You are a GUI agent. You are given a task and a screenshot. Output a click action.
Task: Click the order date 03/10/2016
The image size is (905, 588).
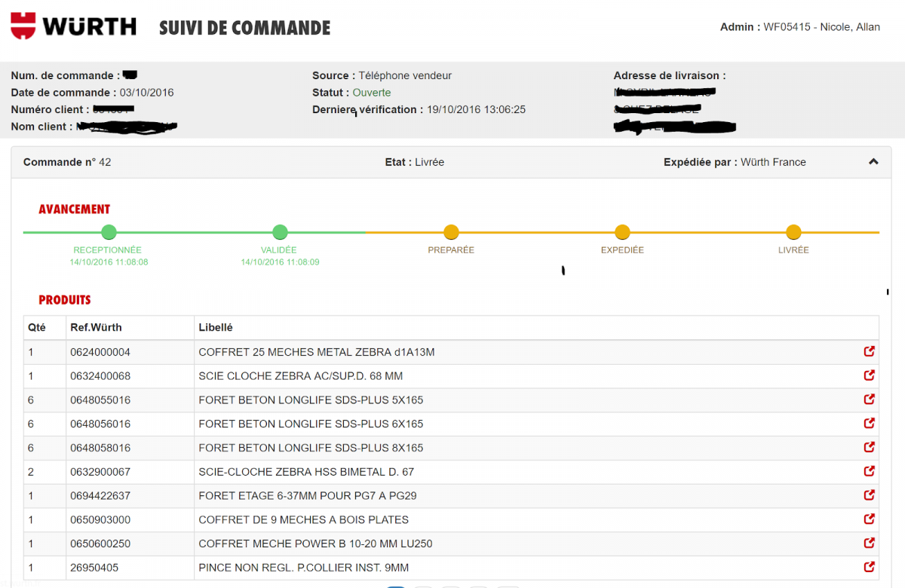click(x=147, y=93)
